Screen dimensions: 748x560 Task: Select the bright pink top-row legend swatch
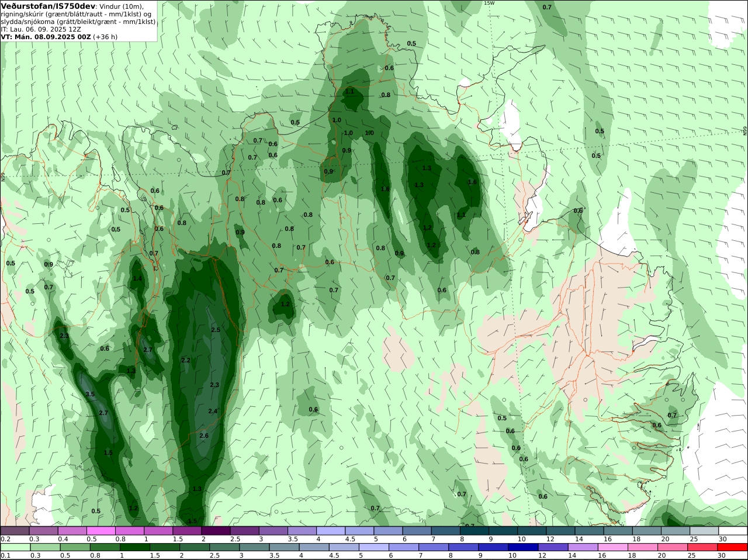point(101,531)
